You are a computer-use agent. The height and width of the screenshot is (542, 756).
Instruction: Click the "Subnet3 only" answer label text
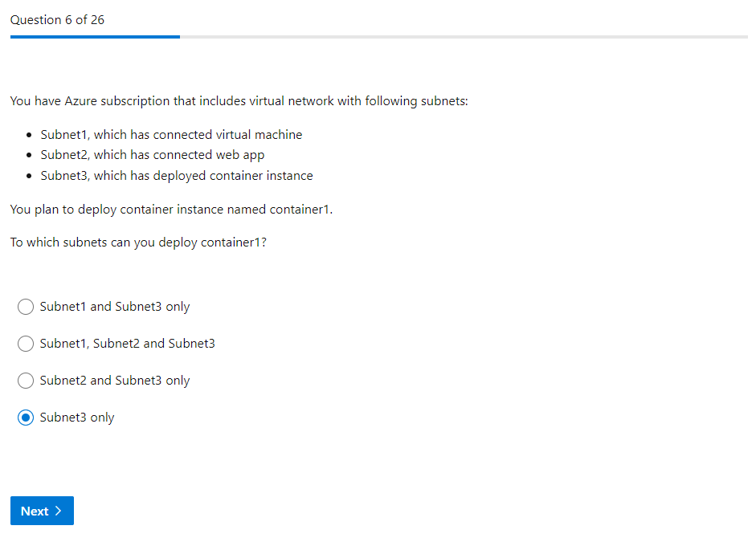coord(77,418)
